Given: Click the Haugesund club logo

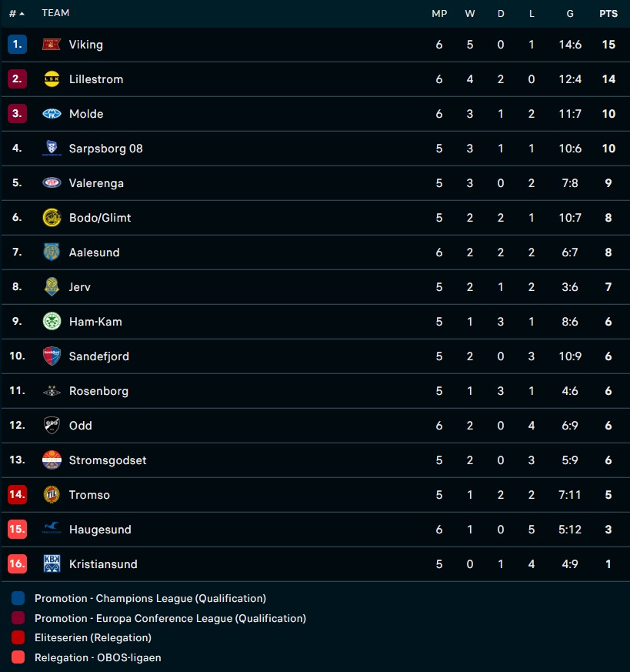Looking at the screenshot, I should pyautogui.click(x=52, y=530).
